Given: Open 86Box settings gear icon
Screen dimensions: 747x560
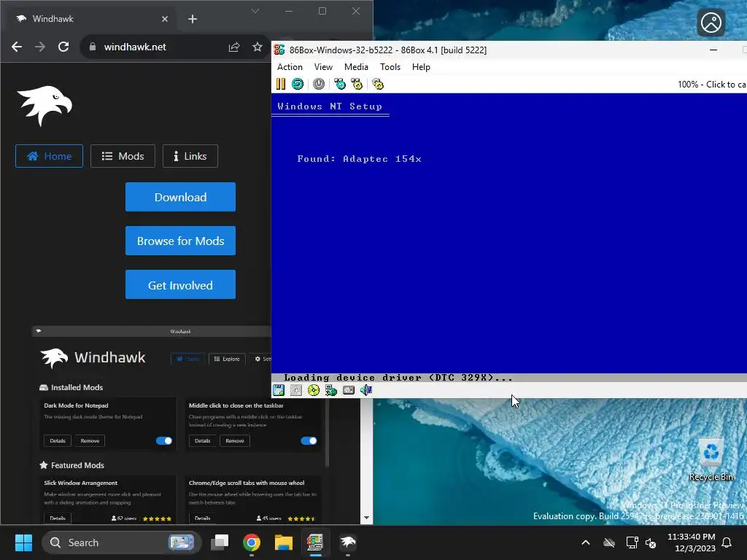Looking at the screenshot, I should coord(378,85).
